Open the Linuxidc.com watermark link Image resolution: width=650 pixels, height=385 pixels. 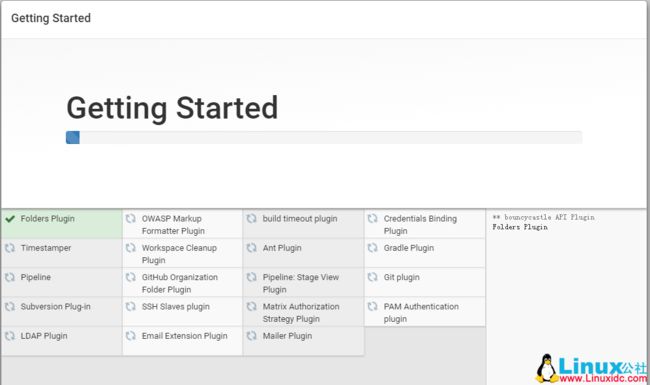click(592, 368)
